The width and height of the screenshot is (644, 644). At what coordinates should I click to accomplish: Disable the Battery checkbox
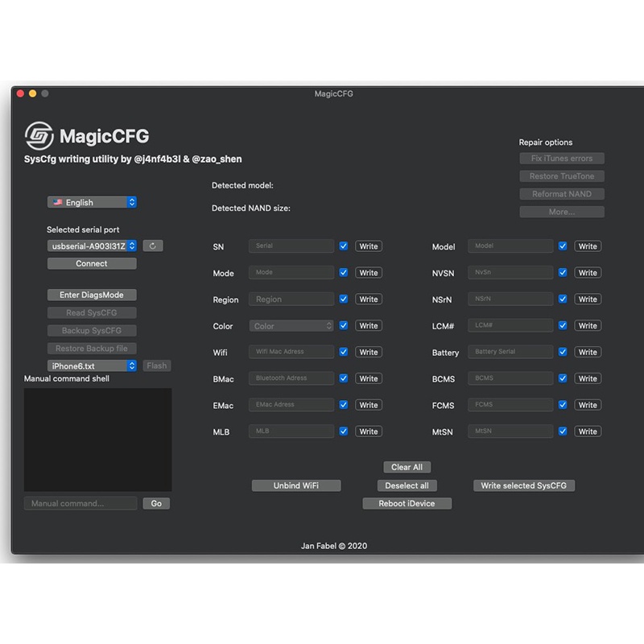click(x=563, y=352)
